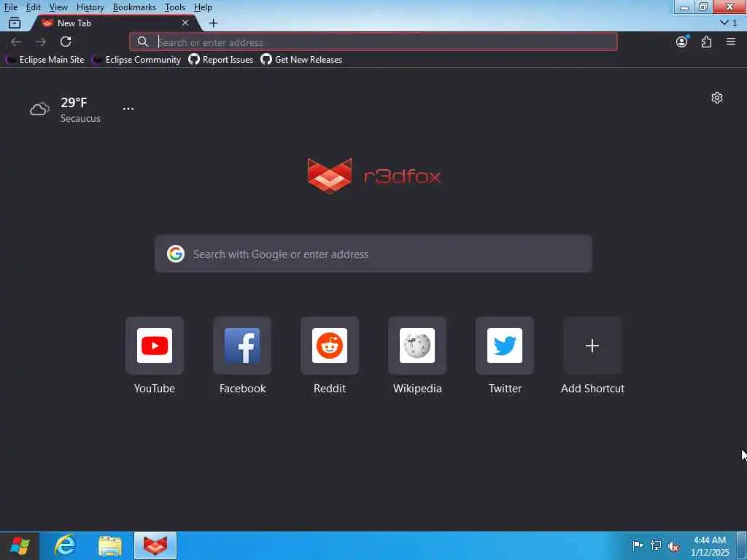Open the hamburger application menu
Image resolution: width=747 pixels, height=560 pixels.
click(x=731, y=42)
